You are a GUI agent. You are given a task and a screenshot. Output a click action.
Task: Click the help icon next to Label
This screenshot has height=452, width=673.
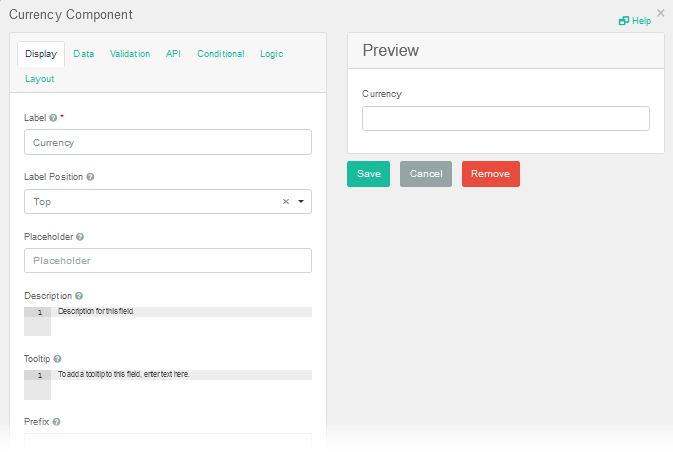click(53, 118)
